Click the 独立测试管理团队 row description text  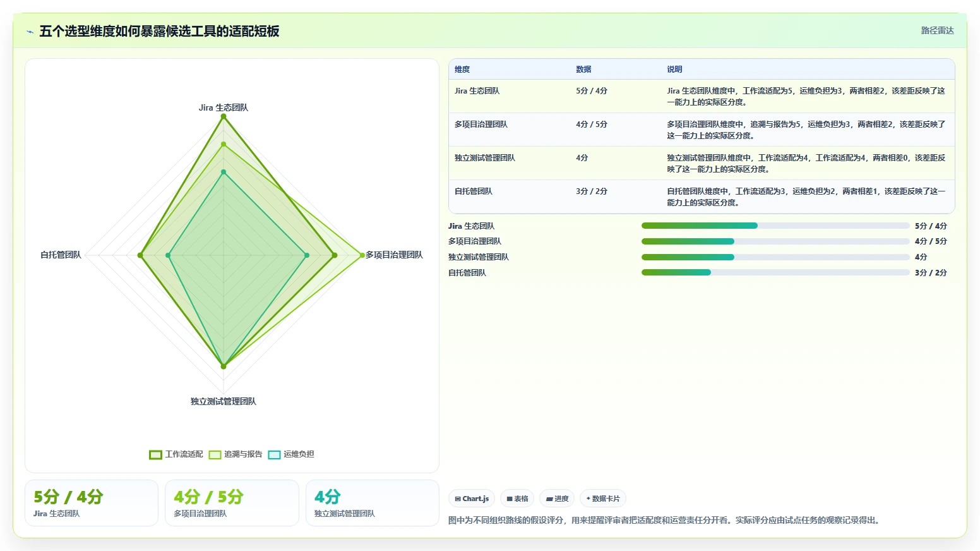click(x=806, y=164)
